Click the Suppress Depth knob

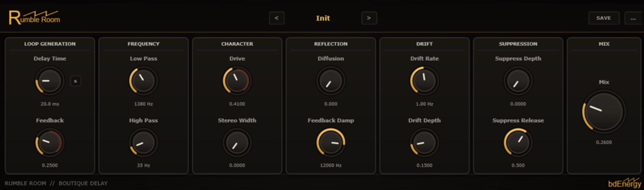518,81
